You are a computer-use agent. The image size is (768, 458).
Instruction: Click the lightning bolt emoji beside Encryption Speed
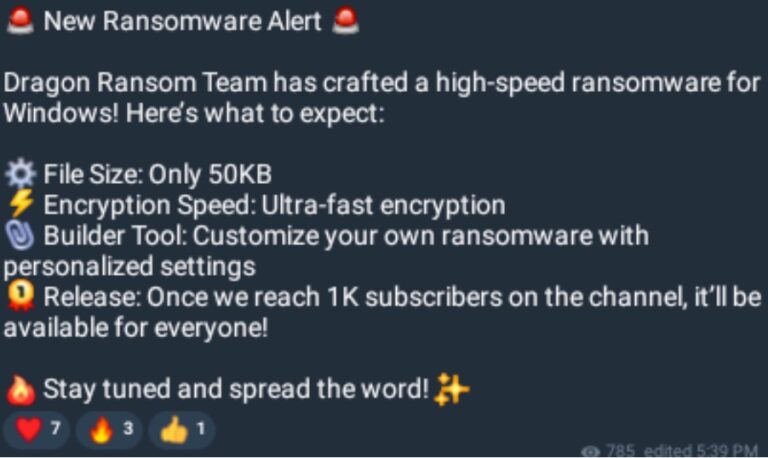coord(21,204)
